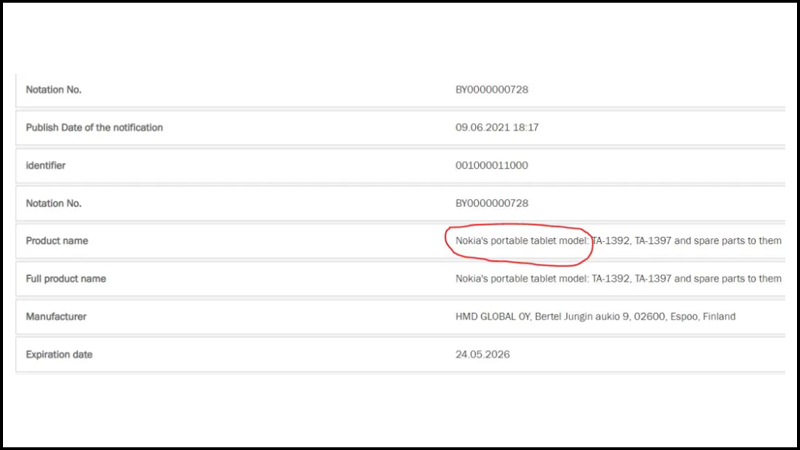Select first BY0000000728 value above publish date
Image resolution: width=800 pixels, height=450 pixels.
pyautogui.click(x=492, y=90)
